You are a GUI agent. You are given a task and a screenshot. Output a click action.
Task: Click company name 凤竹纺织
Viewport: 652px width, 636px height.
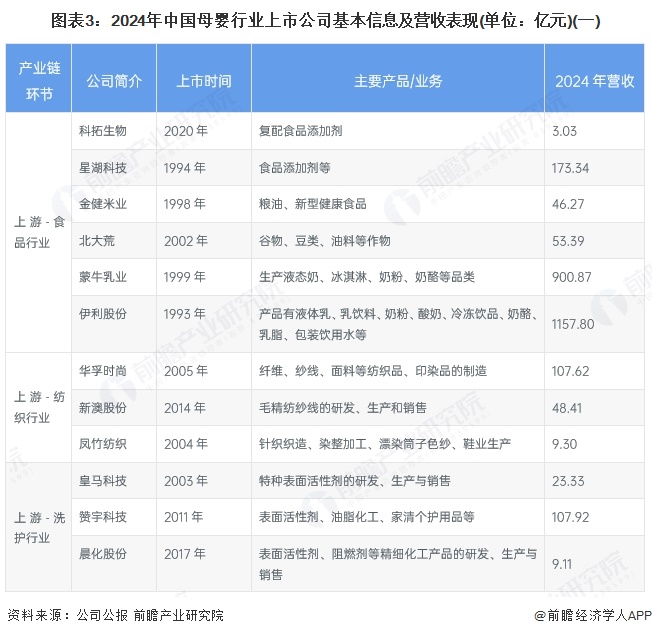pyautogui.click(x=103, y=444)
